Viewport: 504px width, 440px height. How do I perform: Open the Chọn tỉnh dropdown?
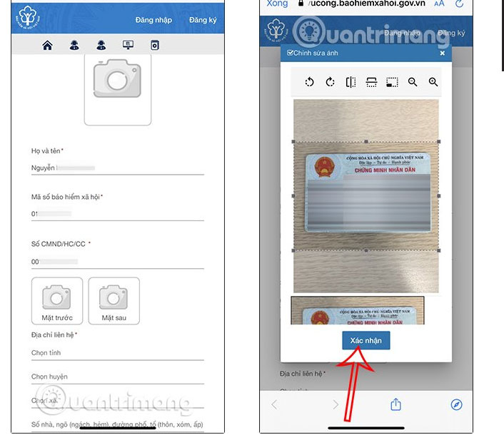(118, 353)
